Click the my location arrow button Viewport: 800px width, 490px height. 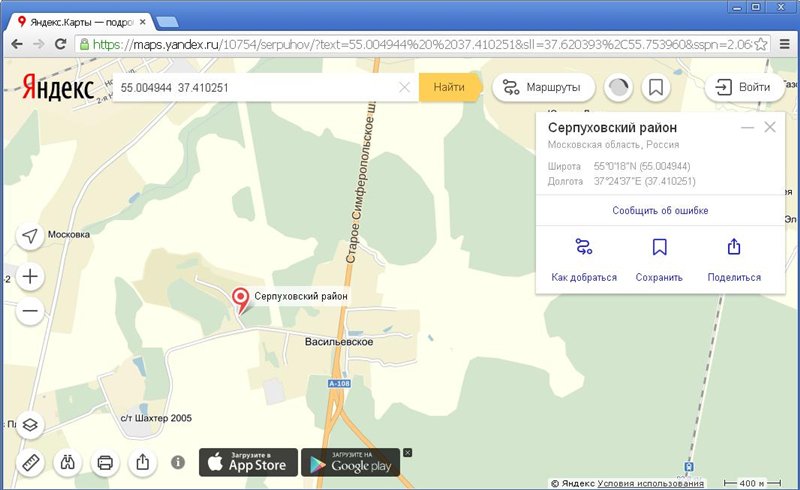coord(30,236)
